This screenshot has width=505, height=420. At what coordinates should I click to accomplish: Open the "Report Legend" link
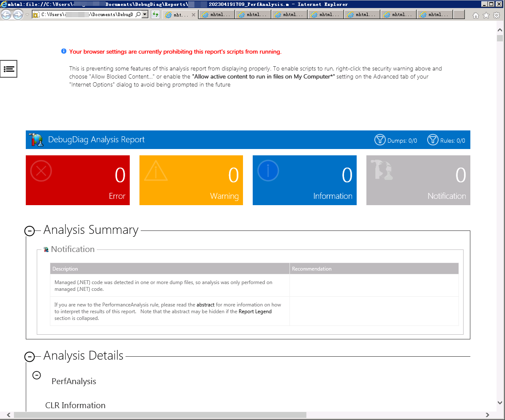click(255, 311)
